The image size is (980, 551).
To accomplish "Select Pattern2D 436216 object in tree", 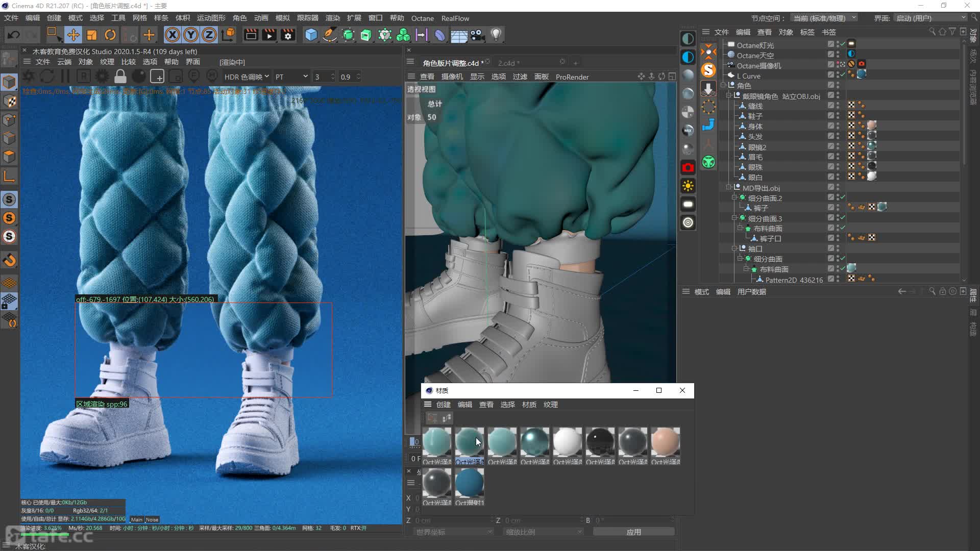I will click(x=794, y=280).
